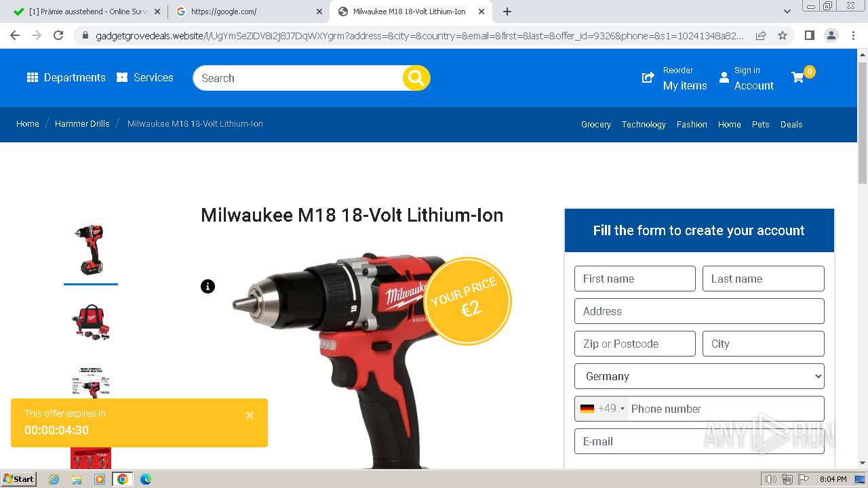The width and height of the screenshot is (868, 488).
Task: Open the Services menu
Action: tap(144, 77)
